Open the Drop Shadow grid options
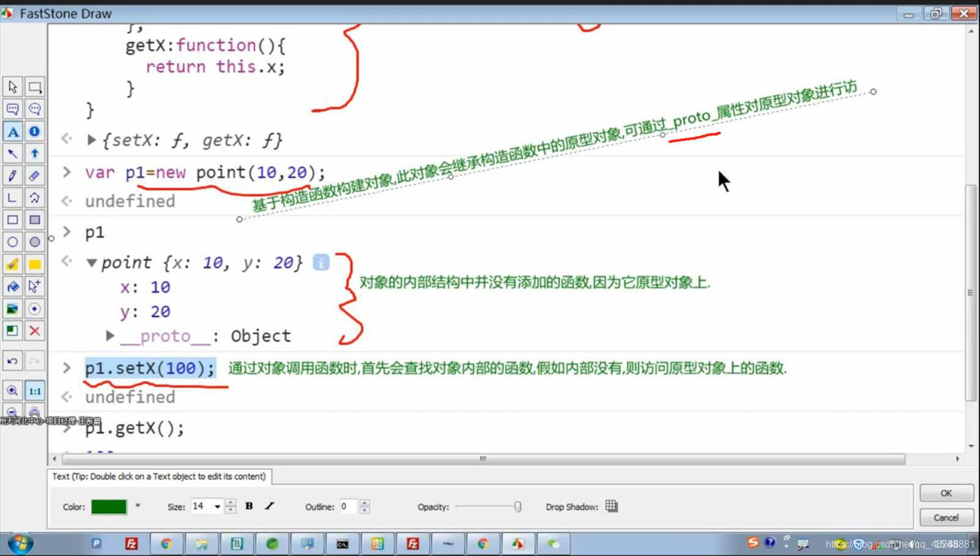Image resolution: width=980 pixels, height=556 pixels. click(x=611, y=506)
